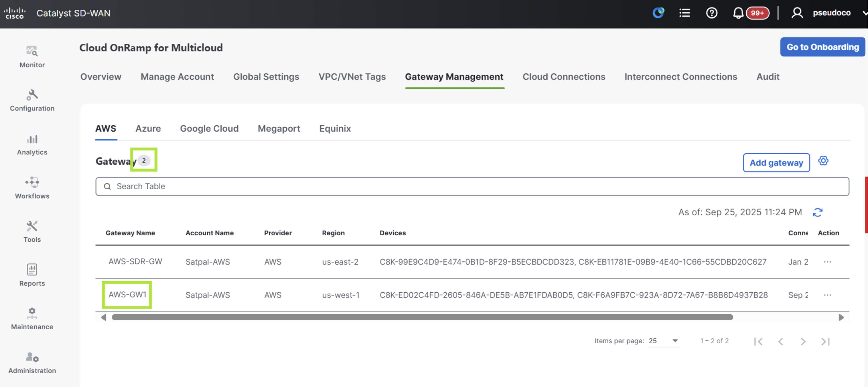Switch to the Global Settings tab
The image size is (868, 387).
[x=266, y=77]
